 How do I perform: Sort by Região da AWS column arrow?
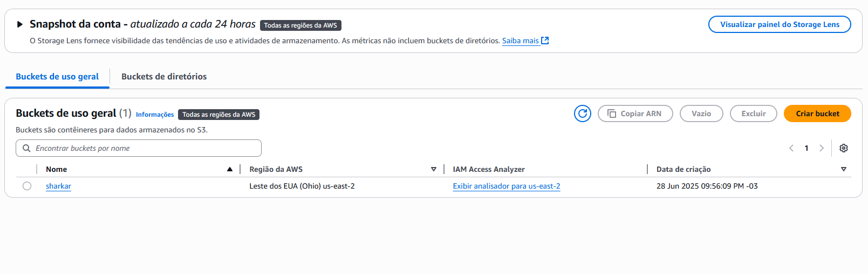click(x=434, y=169)
